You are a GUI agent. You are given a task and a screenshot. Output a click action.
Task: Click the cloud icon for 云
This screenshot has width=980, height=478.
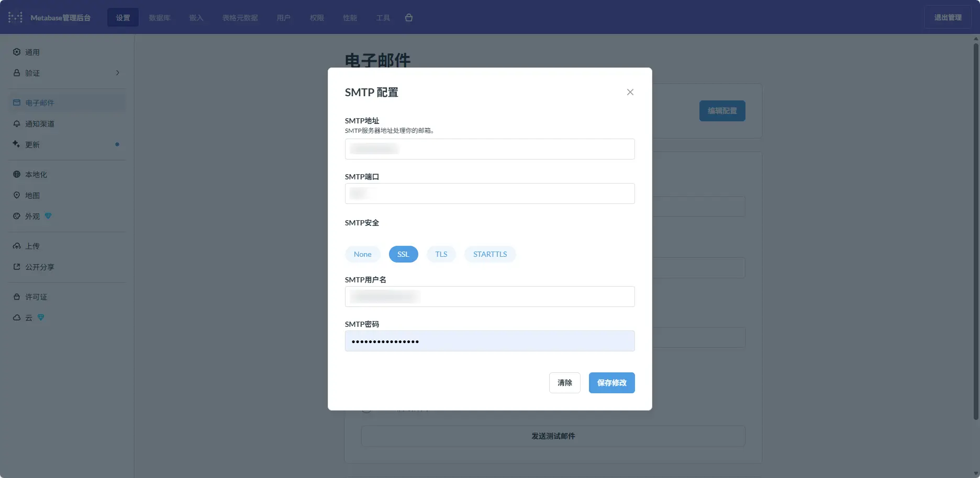tap(17, 317)
